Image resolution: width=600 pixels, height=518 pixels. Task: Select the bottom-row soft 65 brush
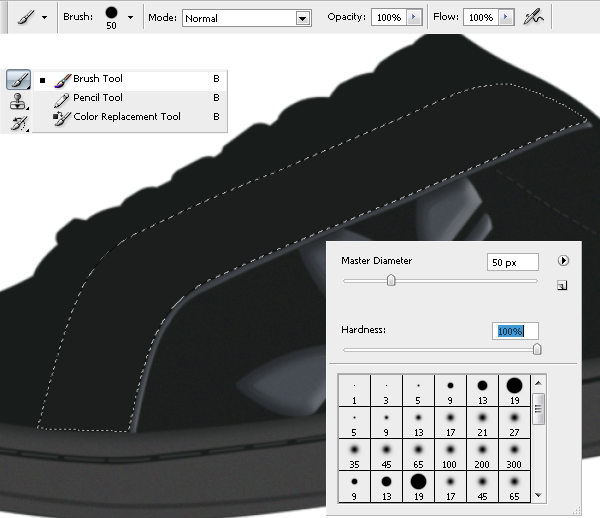514,487
